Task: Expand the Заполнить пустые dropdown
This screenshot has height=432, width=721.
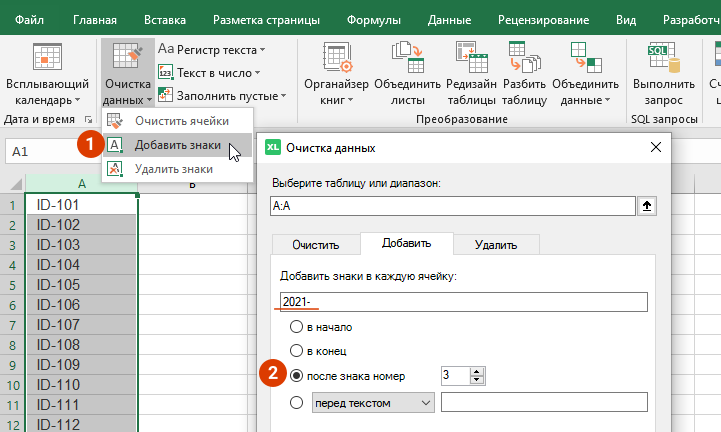Action: [x=231, y=96]
